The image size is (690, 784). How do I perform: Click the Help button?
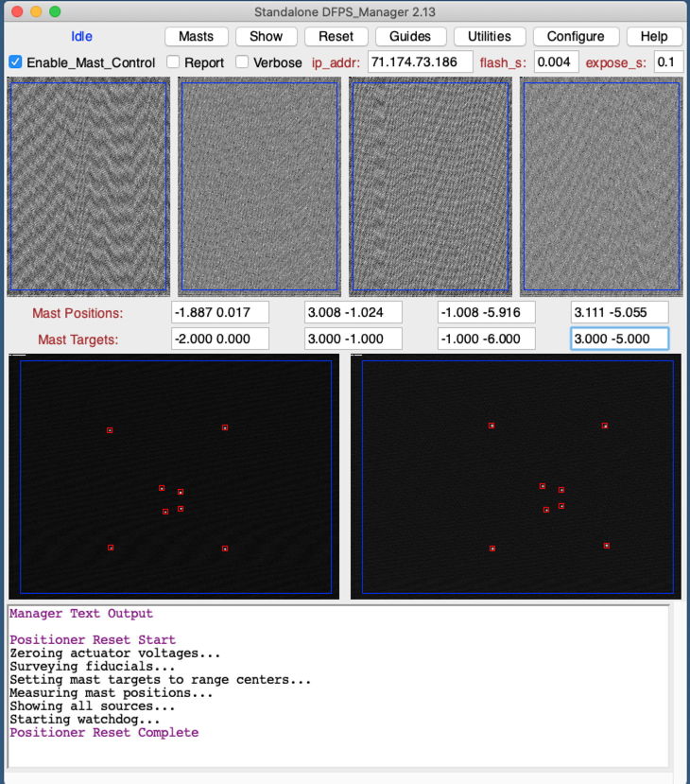(x=654, y=37)
